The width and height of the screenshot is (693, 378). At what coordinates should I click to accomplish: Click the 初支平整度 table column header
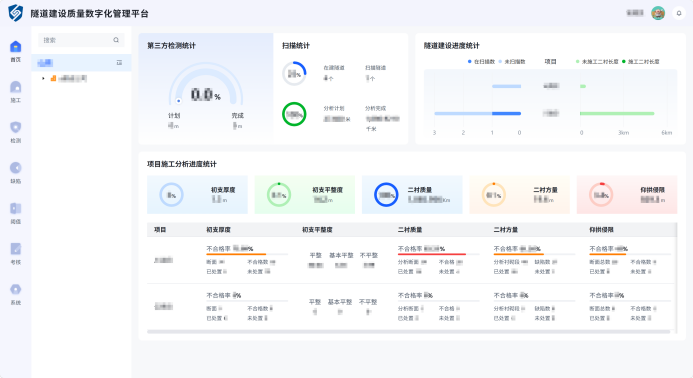317,230
